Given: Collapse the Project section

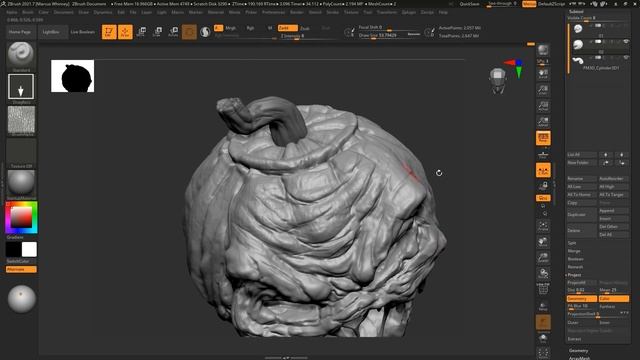Looking at the screenshot, I should point(574,275).
